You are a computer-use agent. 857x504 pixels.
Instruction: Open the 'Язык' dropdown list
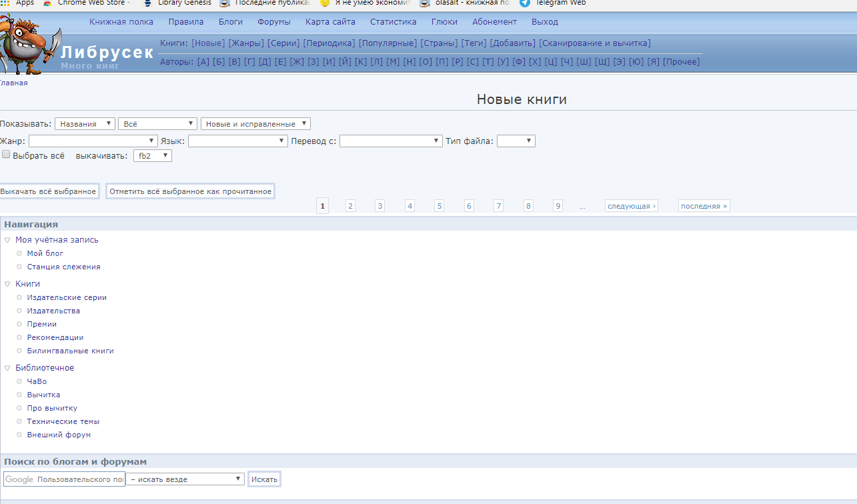(237, 141)
